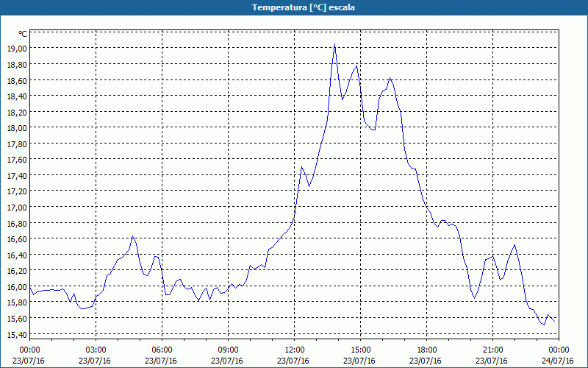The width and height of the screenshot is (588, 368).
Task: Click the curve peak above 16,60 before 06:00
Action: click(132, 236)
